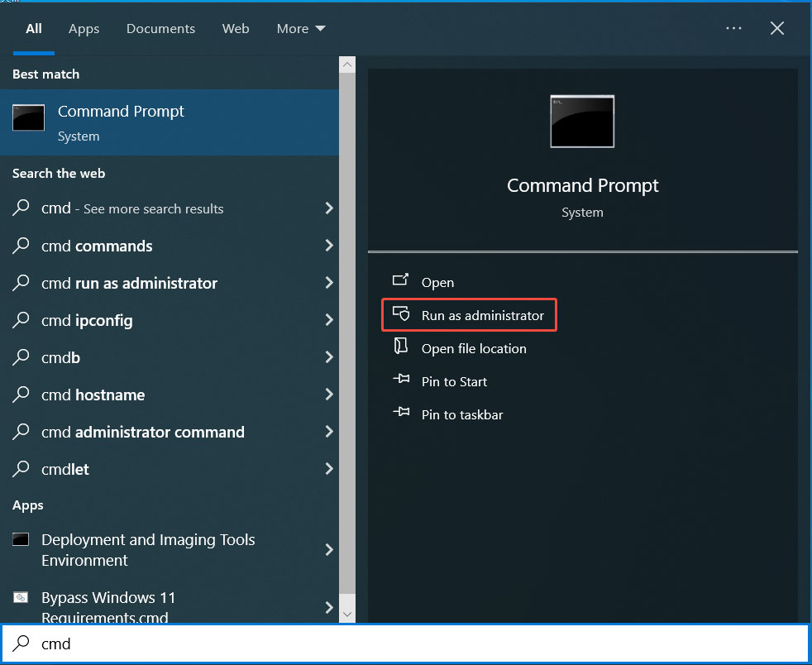The image size is (812, 665).
Task: Click the Command Prompt preview icon
Action: 582,121
